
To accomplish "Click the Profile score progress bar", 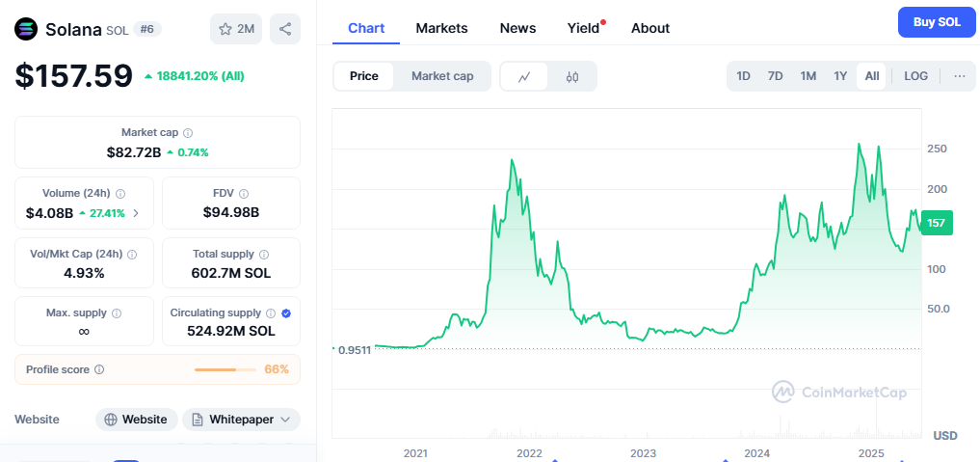I will pyautogui.click(x=225, y=370).
